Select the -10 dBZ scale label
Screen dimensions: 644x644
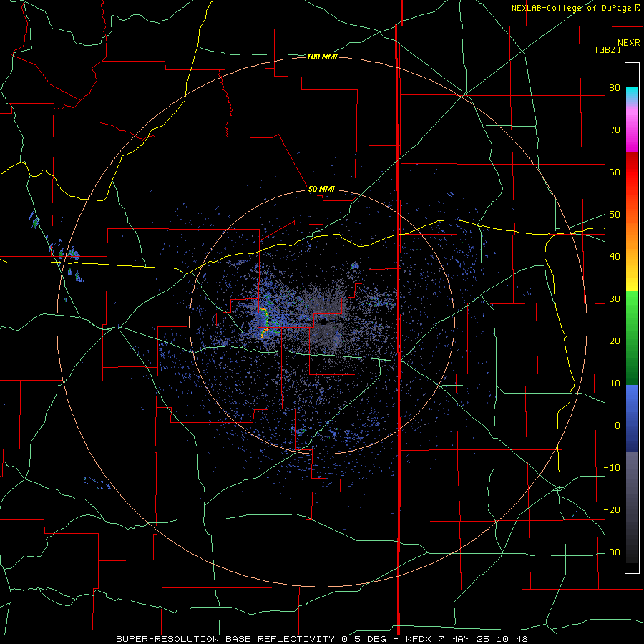(x=612, y=468)
